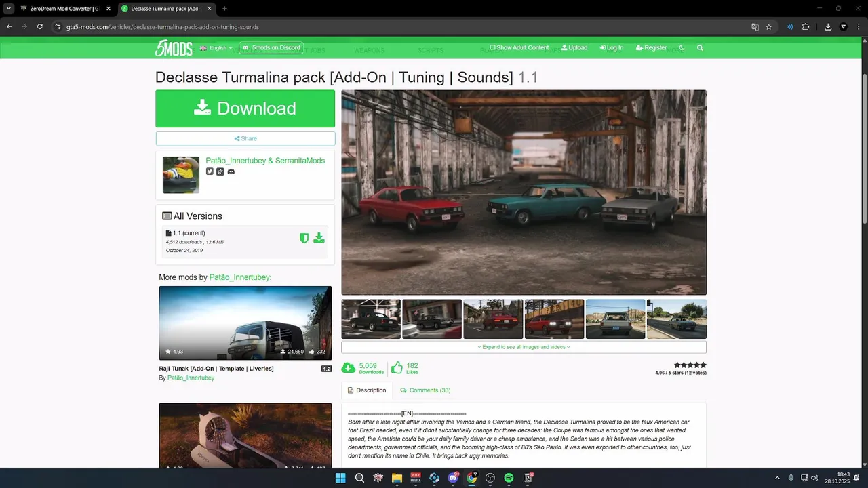Click the 5MODS logo

click(x=174, y=48)
